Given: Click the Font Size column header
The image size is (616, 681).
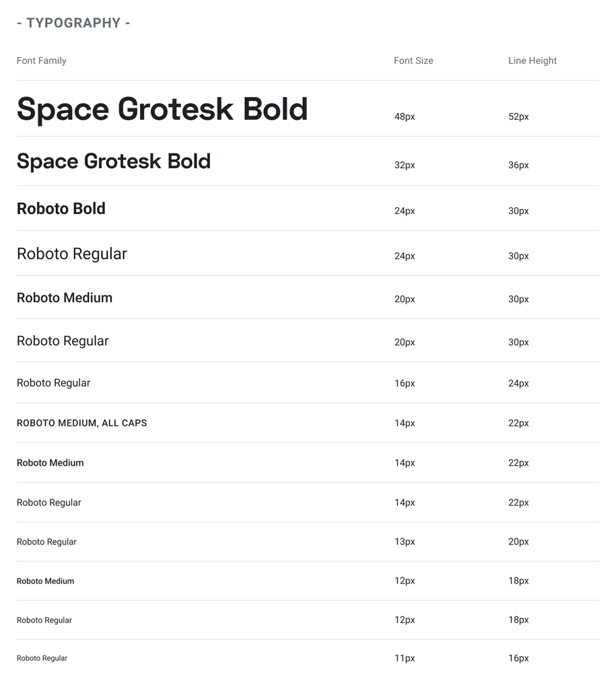Looking at the screenshot, I should coord(413,61).
